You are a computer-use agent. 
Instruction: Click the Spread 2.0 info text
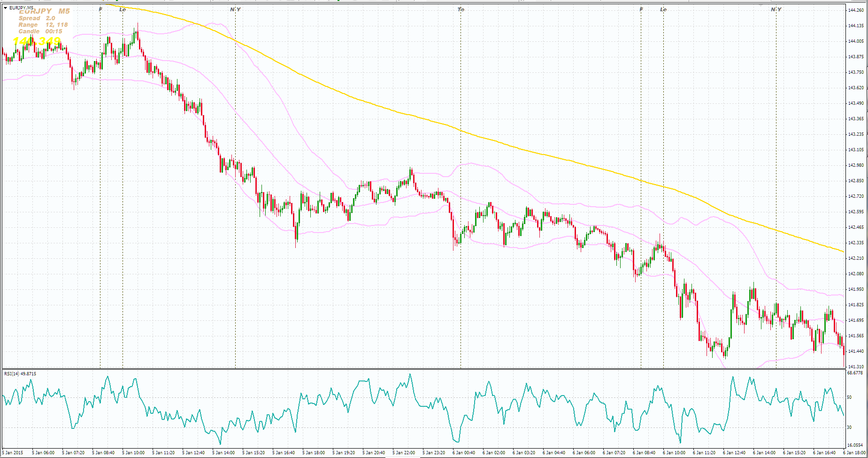click(37, 18)
